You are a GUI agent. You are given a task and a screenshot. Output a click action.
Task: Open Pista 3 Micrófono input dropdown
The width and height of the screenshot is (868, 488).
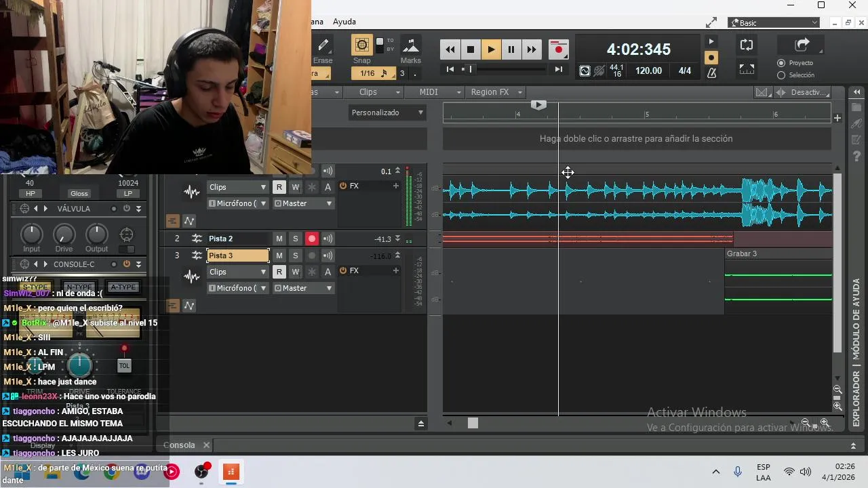coord(237,288)
